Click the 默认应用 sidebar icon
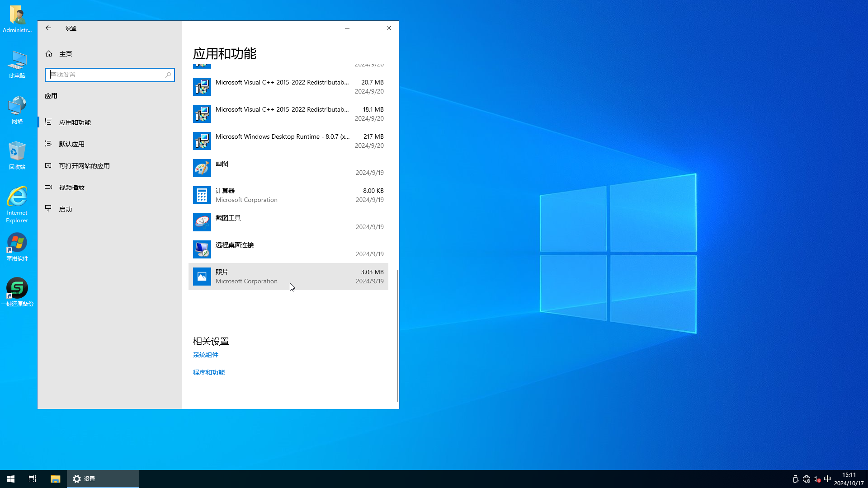Image resolution: width=868 pixels, height=488 pixels. click(x=48, y=144)
